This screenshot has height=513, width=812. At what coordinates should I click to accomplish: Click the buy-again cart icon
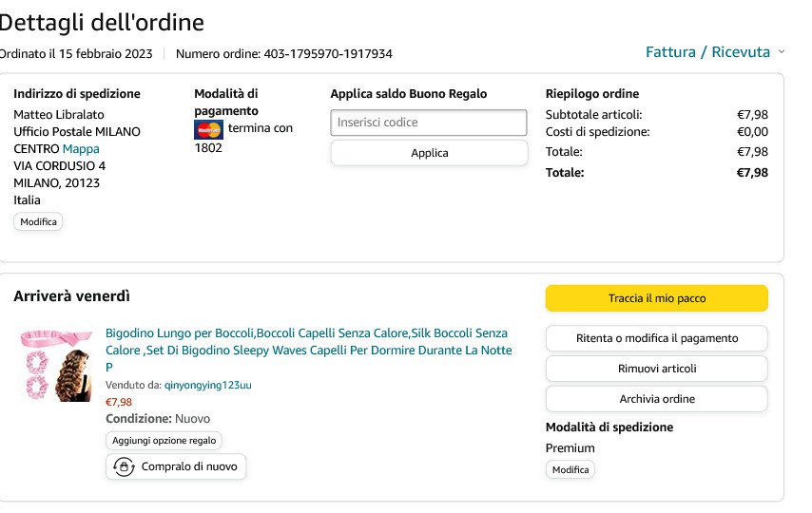[x=124, y=466]
